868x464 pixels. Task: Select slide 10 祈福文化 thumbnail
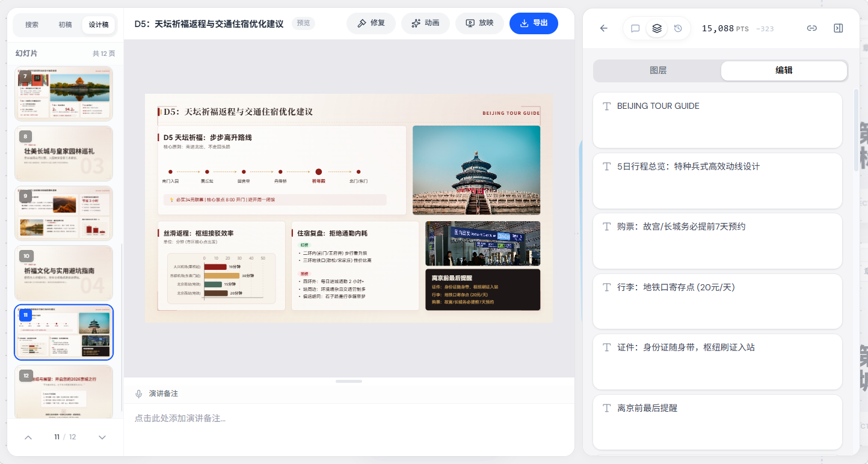click(x=64, y=273)
